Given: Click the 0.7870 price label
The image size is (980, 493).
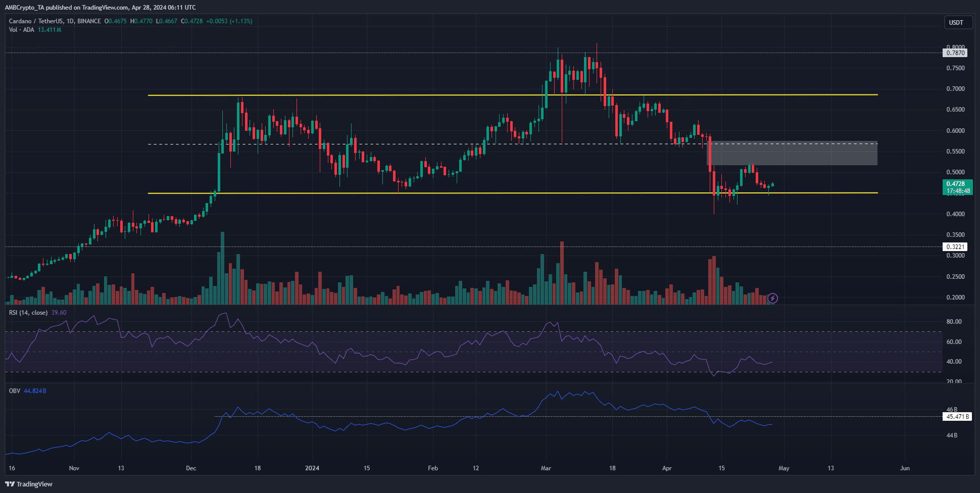Looking at the screenshot, I should tap(955, 53).
